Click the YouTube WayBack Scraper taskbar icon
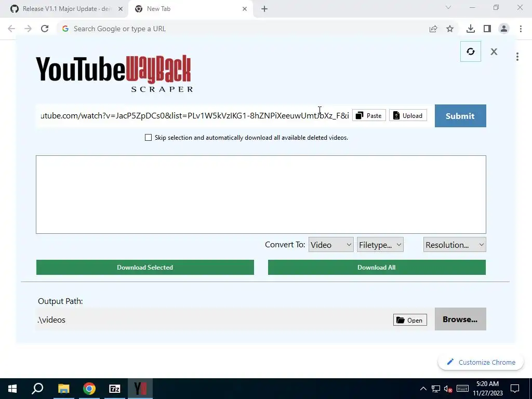This screenshot has height=399, width=532. point(140,389)
